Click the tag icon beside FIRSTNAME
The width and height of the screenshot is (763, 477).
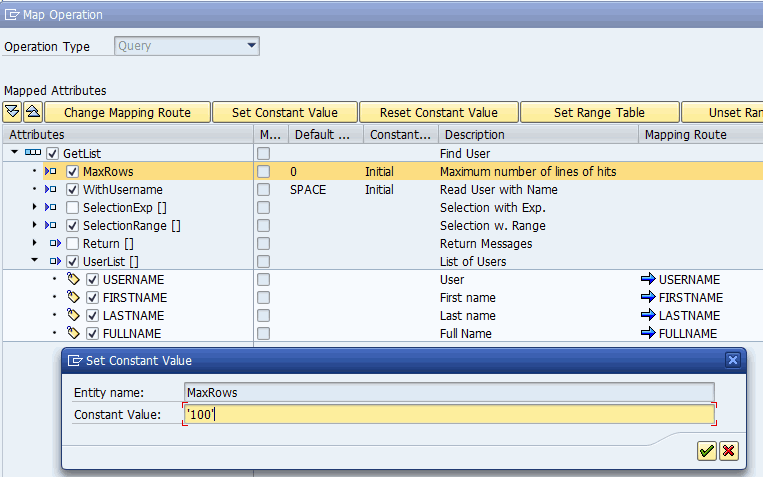73,297
